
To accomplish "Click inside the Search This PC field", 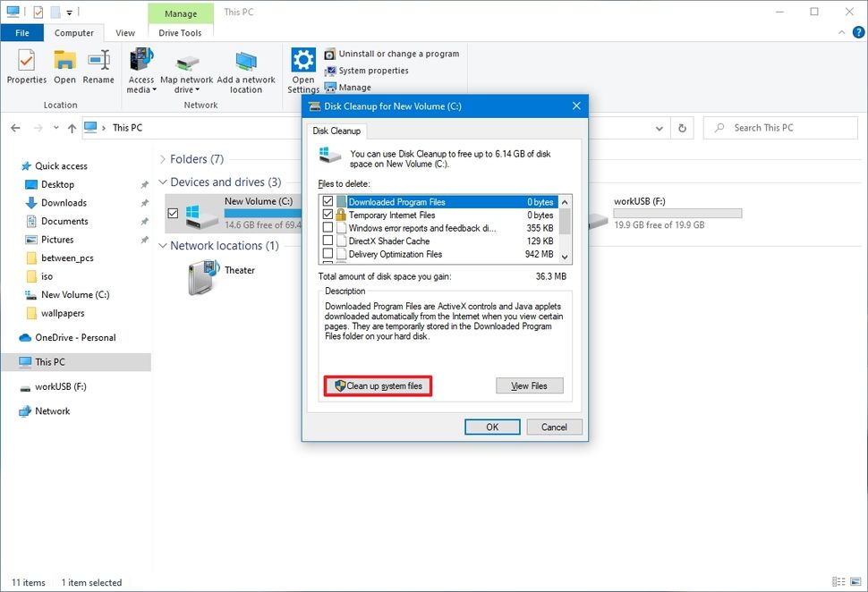I will [779, 128].
